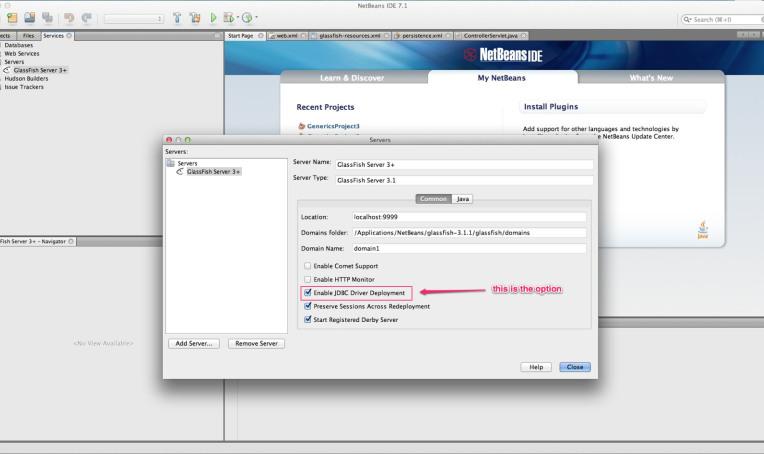Screen dimensions: 764x454
Task: Close the Navigator panel tab
Action: [71, 241]
